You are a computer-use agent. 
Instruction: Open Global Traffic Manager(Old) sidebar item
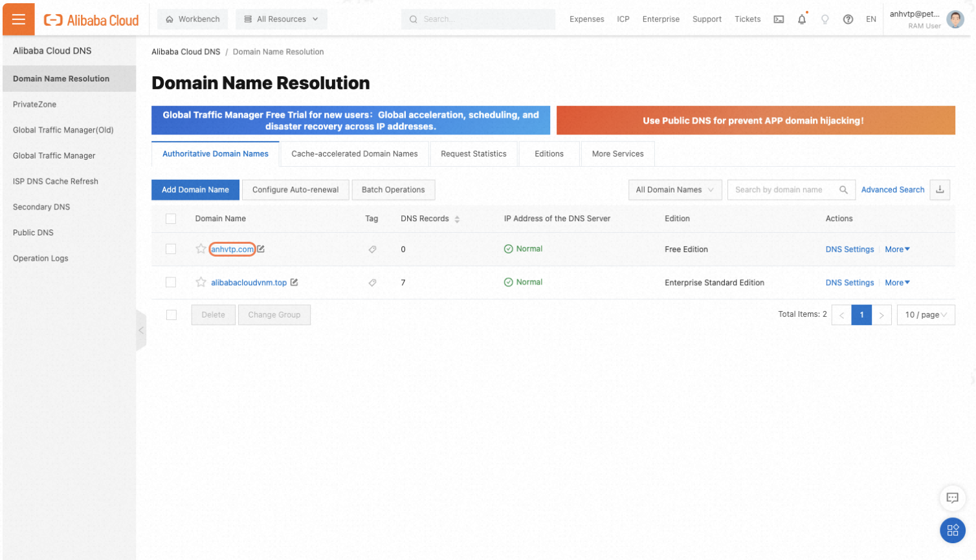69,130
